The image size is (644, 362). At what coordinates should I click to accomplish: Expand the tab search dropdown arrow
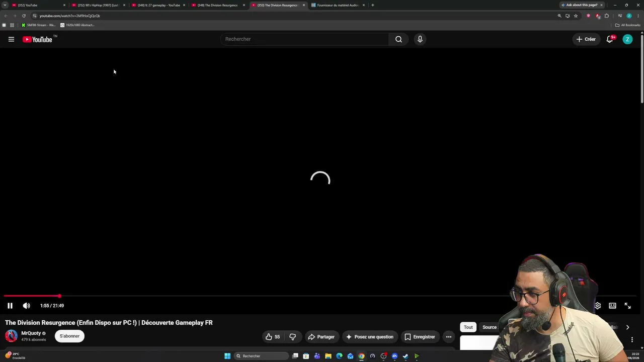point(5,5)
